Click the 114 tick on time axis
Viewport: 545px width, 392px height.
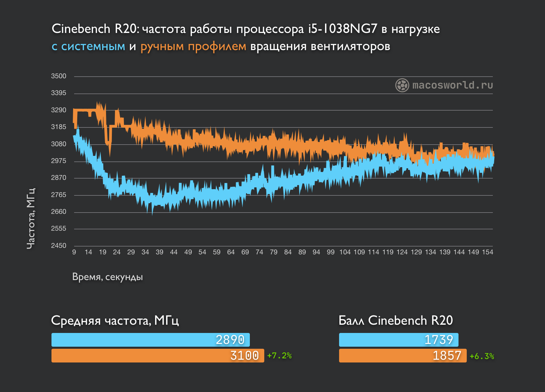pos(373,252)
